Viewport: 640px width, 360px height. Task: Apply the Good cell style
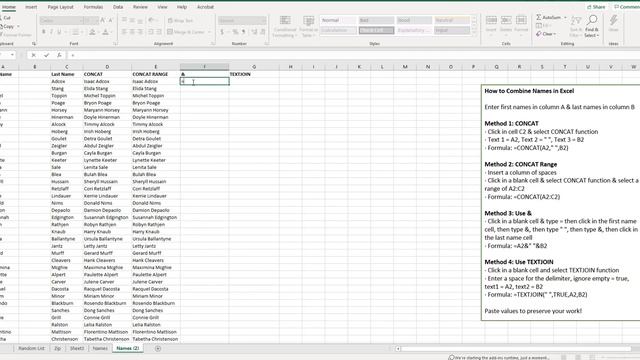414,20
